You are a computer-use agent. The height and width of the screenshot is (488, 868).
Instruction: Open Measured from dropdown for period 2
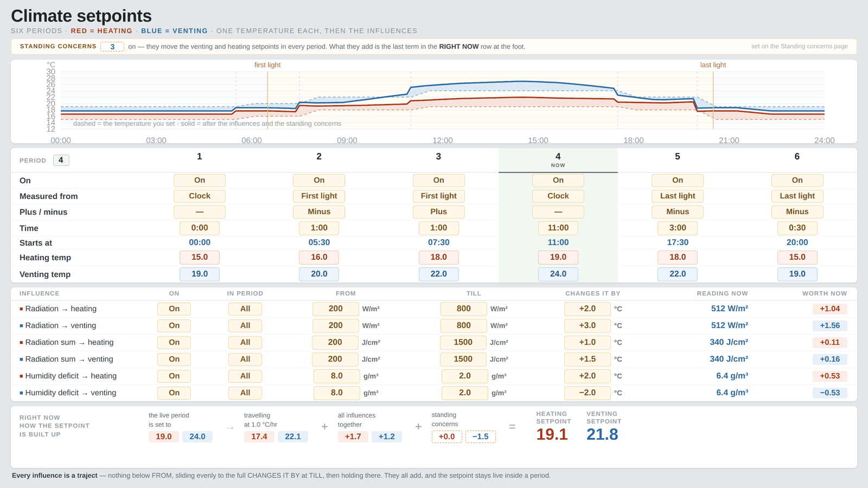pyautogui.click(x=319, y=196)
